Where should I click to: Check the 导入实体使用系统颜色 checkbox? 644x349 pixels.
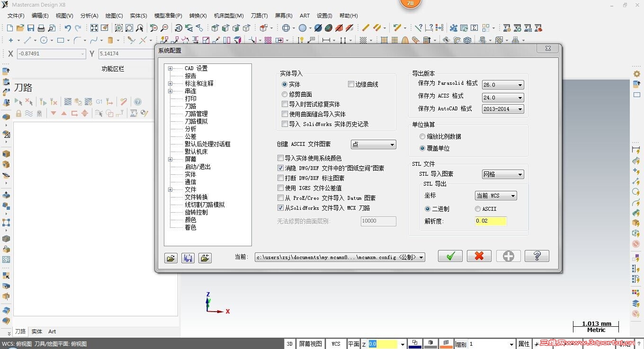click(x=280, y=158)
